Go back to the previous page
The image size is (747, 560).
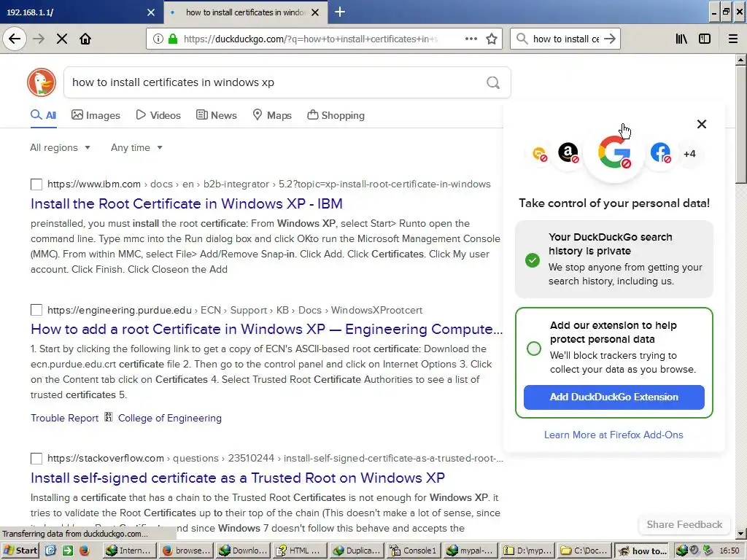tap(15, 39)
